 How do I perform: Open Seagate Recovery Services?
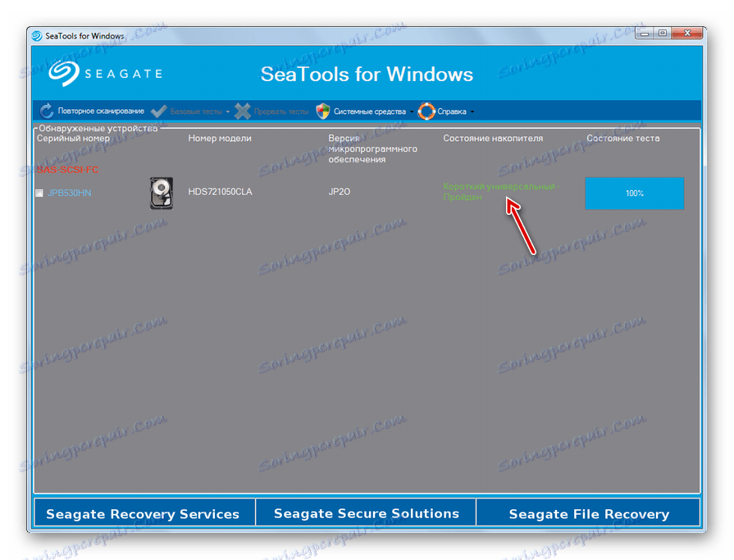click(144, 512)
